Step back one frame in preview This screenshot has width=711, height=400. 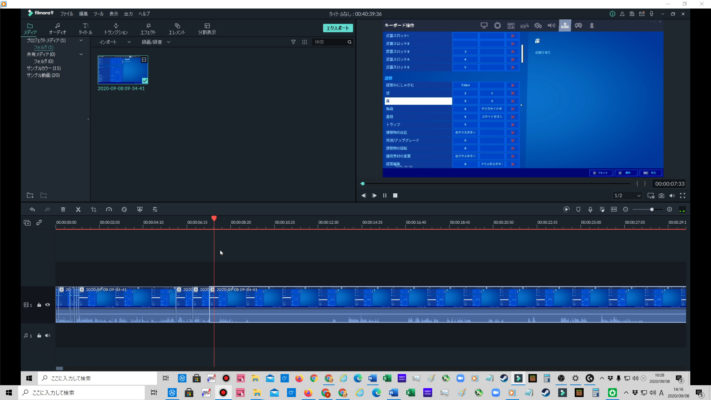(x=364, y=195)
